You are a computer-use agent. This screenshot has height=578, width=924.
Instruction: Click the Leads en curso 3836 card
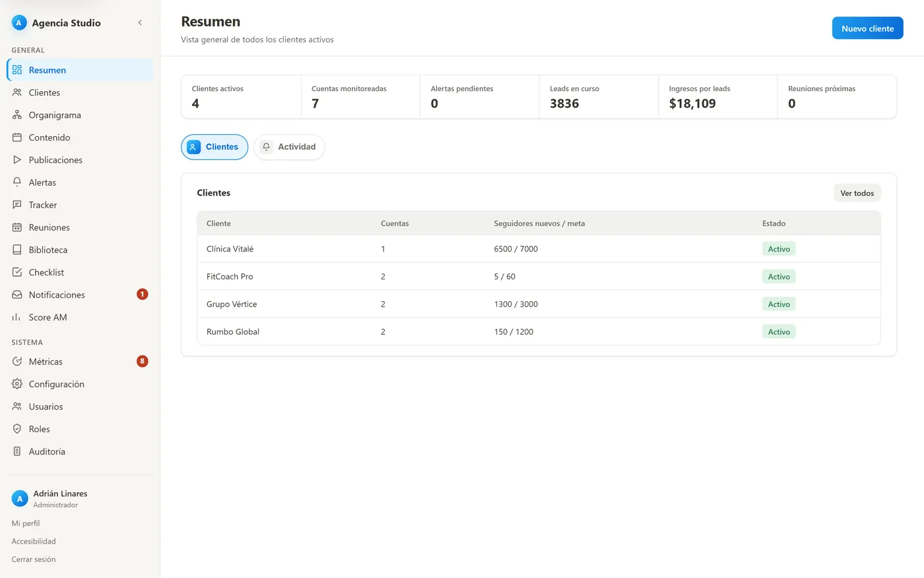pyautogui.click(x=599, y=97)
